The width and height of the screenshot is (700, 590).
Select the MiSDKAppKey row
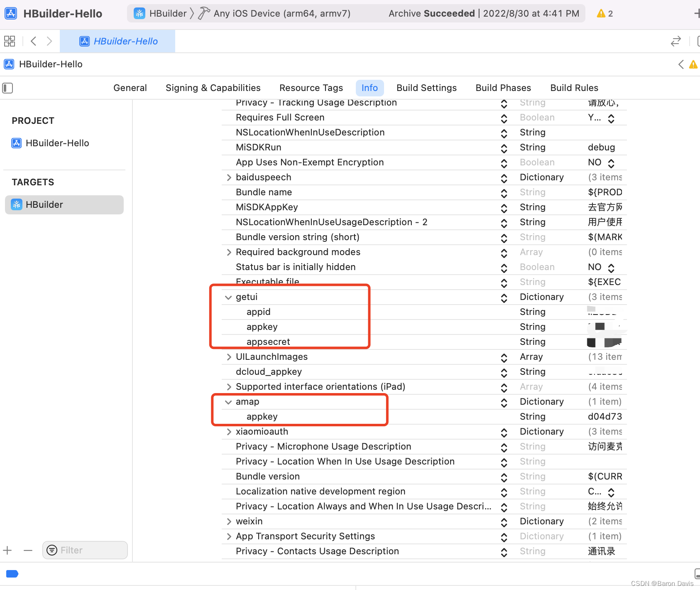tap(424, 207)
